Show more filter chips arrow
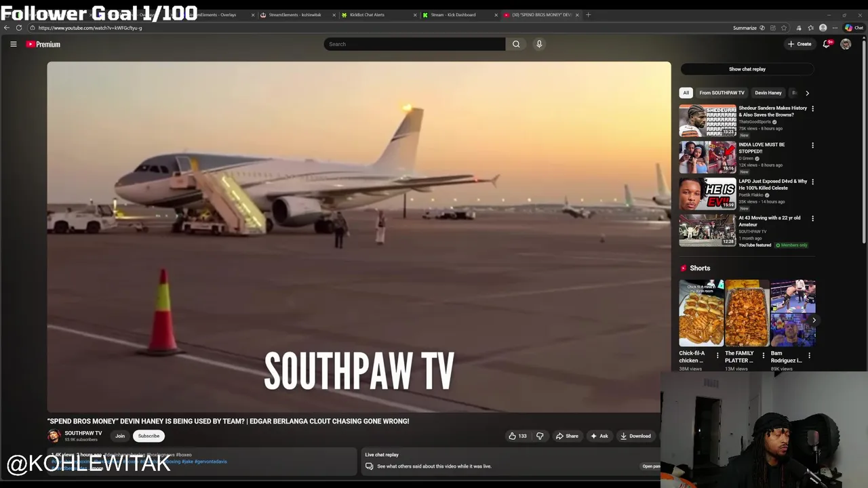The height and width of the screenshot is (488, 868). pos(807,93)
